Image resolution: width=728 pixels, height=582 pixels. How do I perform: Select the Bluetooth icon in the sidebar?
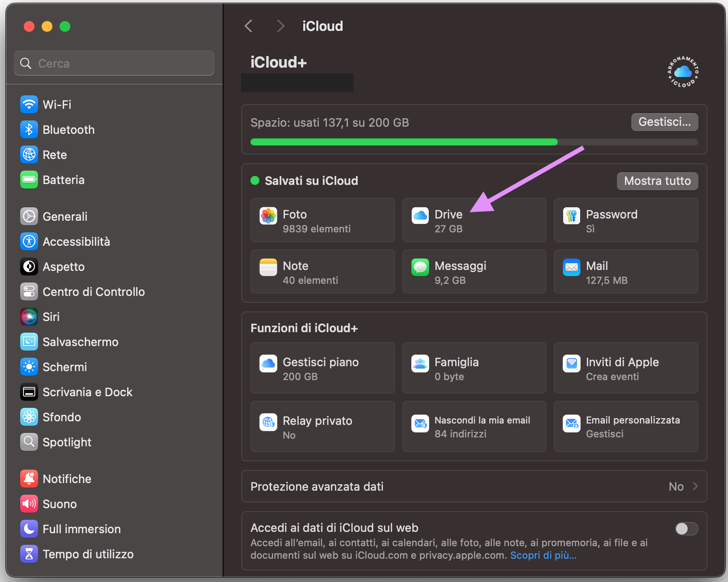coord(29,129)
